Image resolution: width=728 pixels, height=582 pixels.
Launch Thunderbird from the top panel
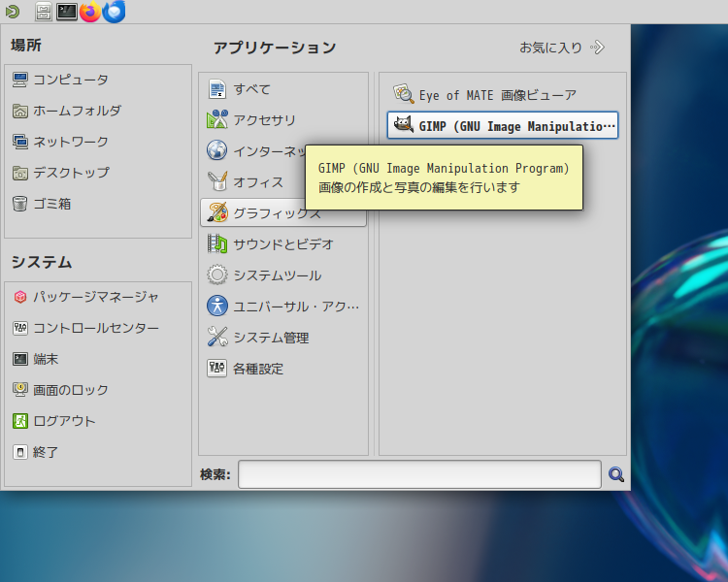point(114,12)
